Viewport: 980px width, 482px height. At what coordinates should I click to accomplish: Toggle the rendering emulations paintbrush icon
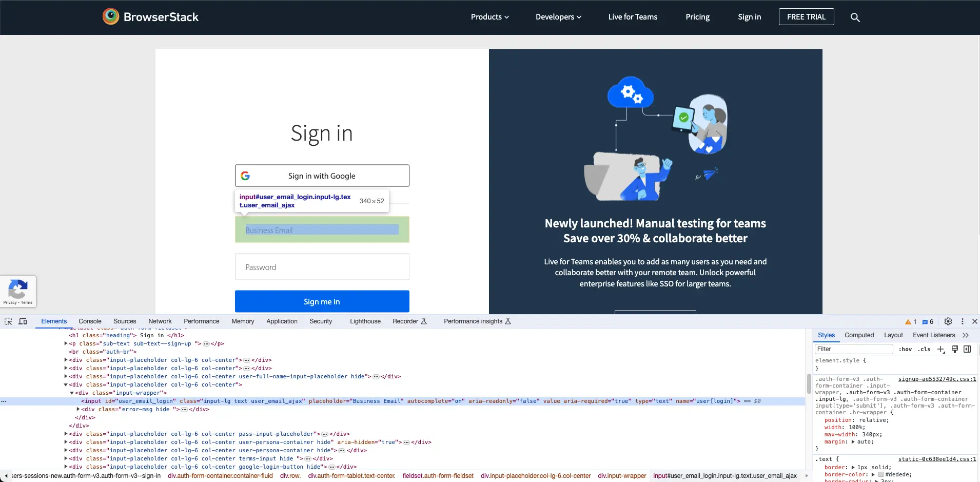click(x=954, y=349)
